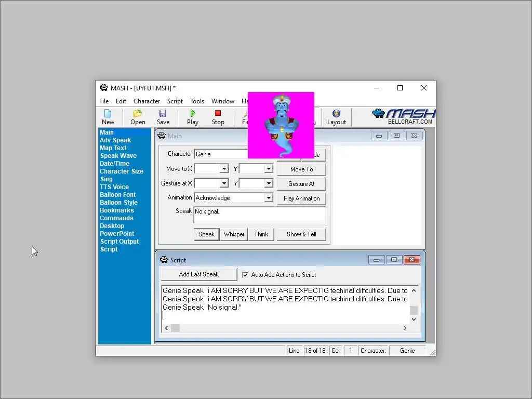
Task: Select TTS Voice in the sidebar
Action: pos(114,187)
